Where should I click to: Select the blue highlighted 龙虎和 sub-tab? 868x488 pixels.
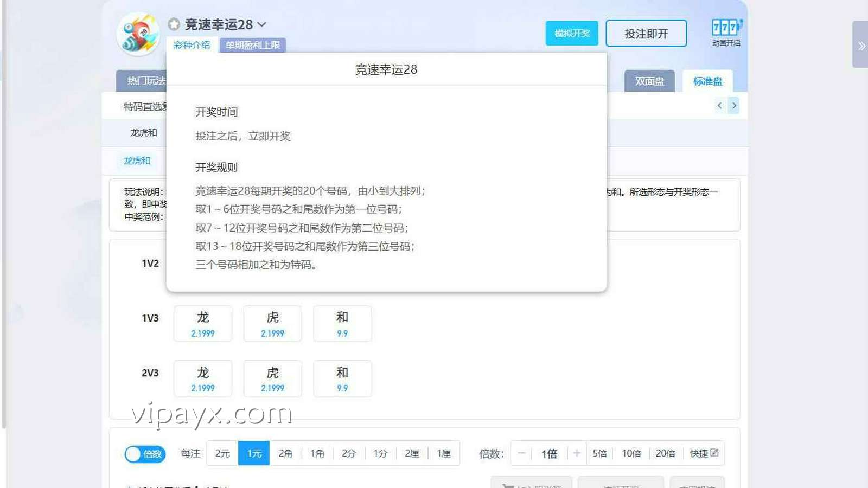tap(137, 160)
